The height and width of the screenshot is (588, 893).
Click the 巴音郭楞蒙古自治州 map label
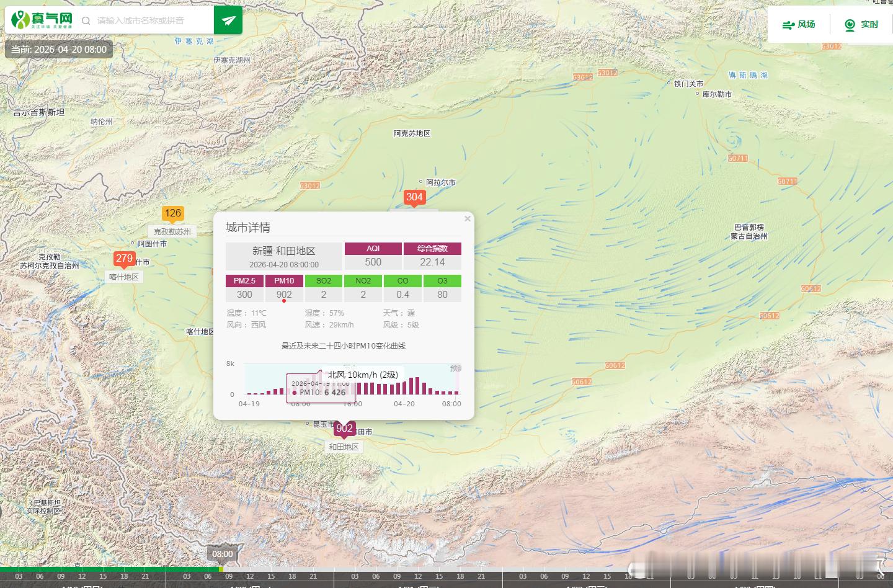749,231
